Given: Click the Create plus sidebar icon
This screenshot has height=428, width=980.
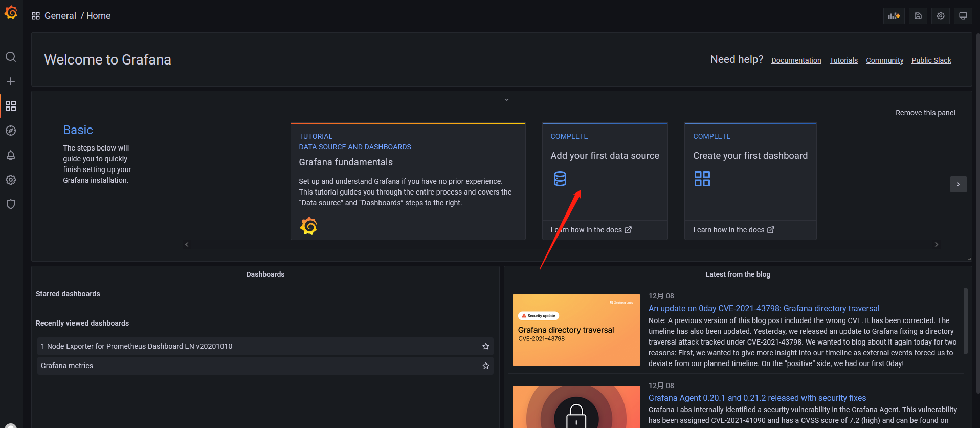Looking at the screenshot, I should pyautogui.click(x=11, y=81).
